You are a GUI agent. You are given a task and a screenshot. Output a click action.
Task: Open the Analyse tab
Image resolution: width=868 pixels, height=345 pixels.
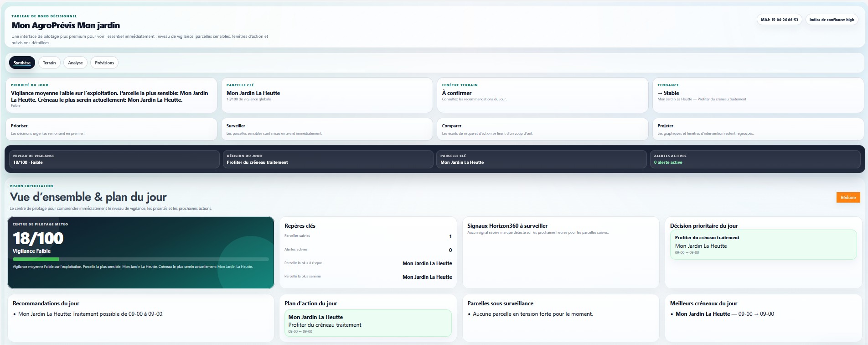75,63
